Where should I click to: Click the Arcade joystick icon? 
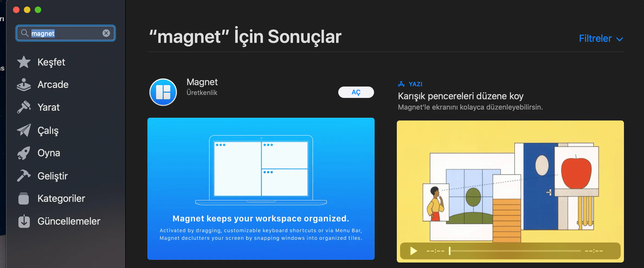point(24,85)
